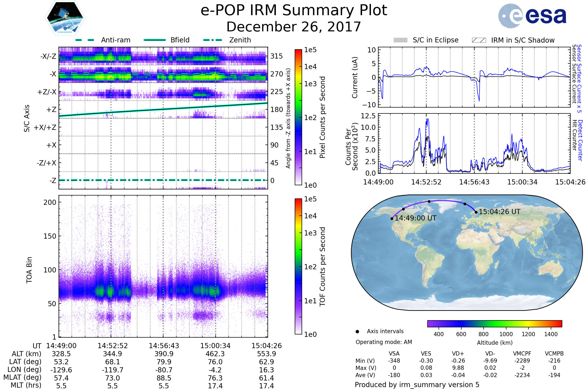Click the 15:04:26 UT orbit end point
The width and height of the screenshot is (588, 392).
coord(476,212)
